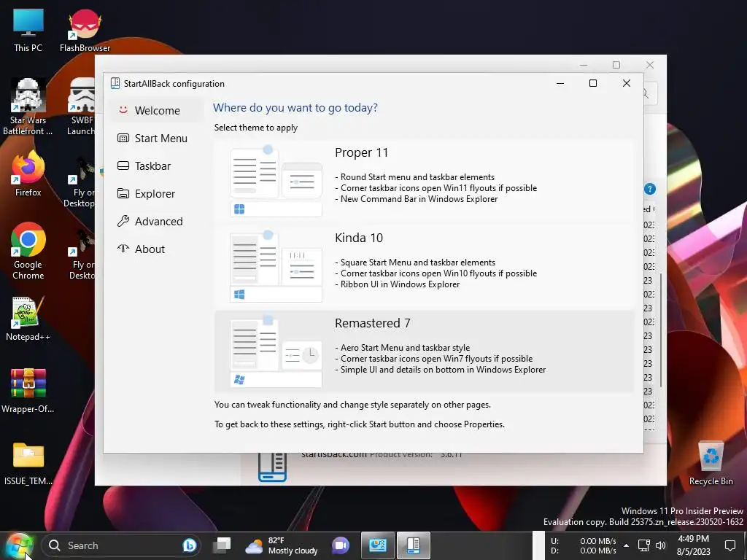Select the ISSUE_TEM... folder on desktop

coord(28,464)
